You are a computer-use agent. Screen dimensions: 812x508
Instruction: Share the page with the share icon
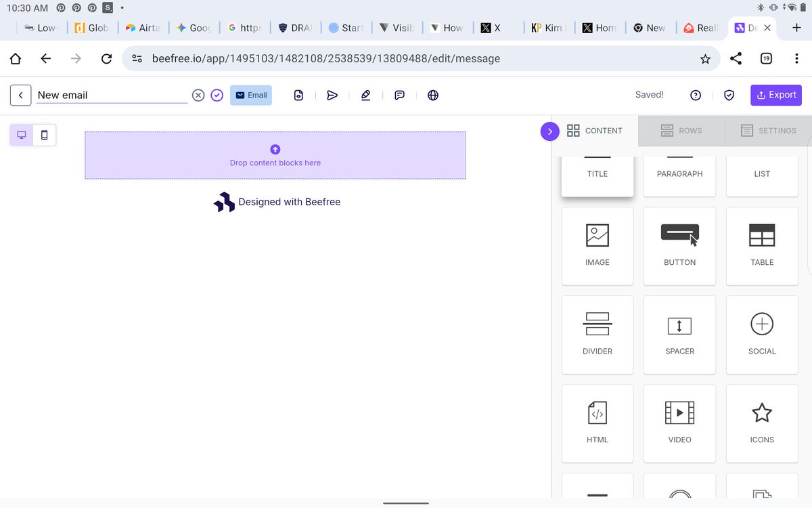click(736, 59)
